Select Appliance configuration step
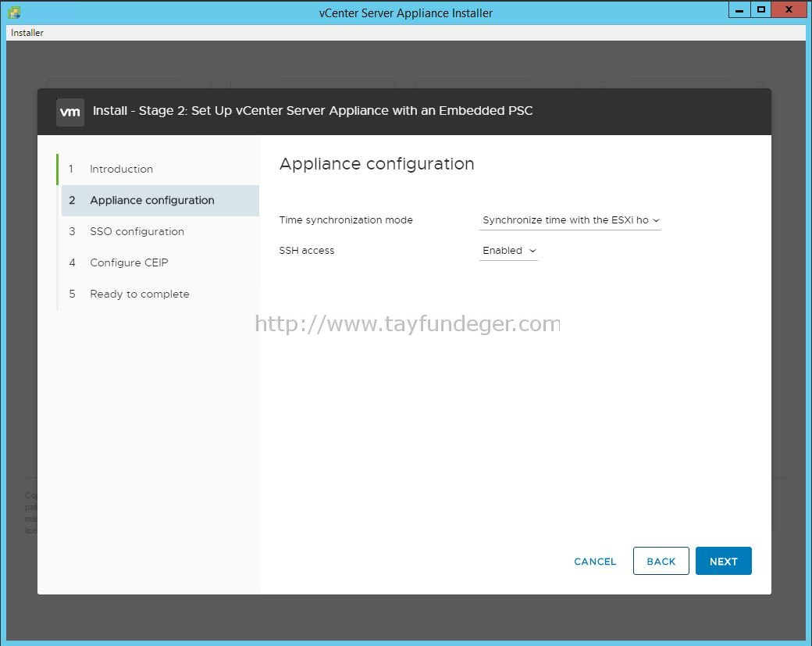 click(x=160, y=201)
